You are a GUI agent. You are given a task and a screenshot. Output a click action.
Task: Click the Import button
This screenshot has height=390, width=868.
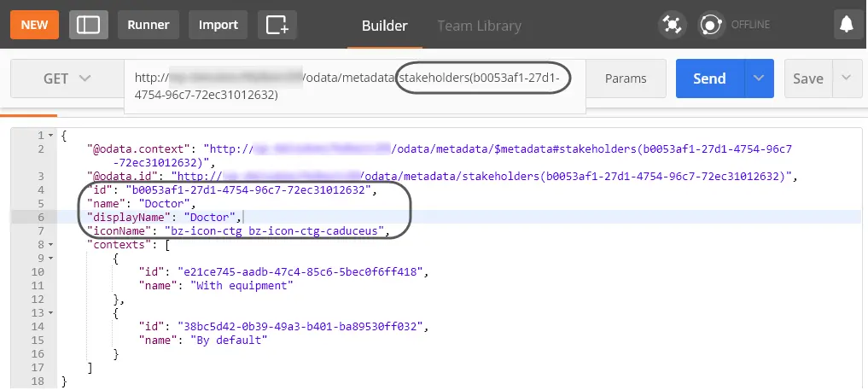218,25
